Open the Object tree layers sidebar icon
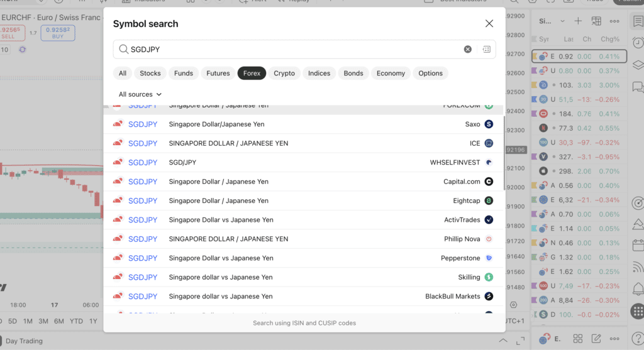The image size is (644, 350). pyautogui.click(x=638, y=65)
